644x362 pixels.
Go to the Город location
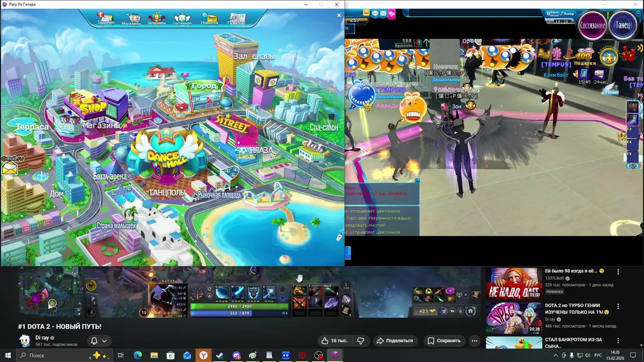(204, 86)
